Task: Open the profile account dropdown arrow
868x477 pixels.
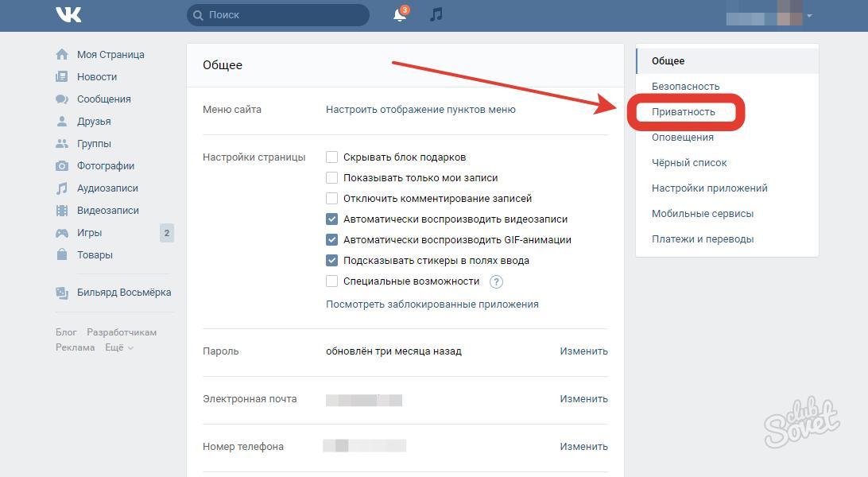Action: [x=809, y=16]
